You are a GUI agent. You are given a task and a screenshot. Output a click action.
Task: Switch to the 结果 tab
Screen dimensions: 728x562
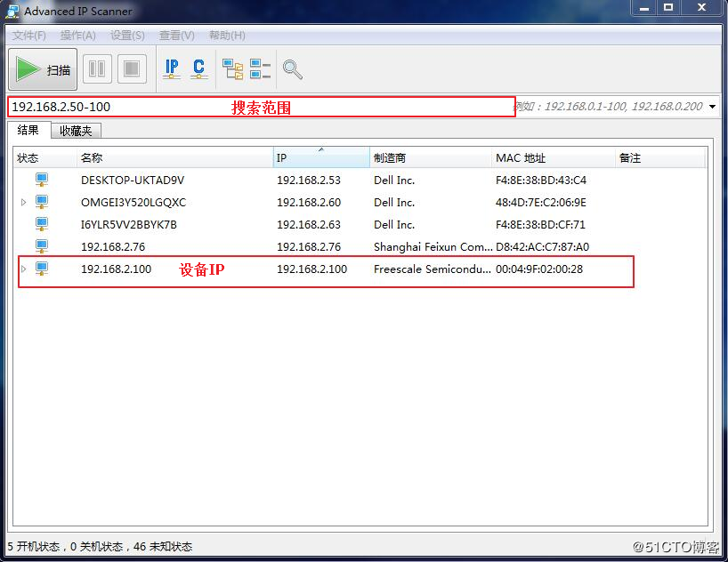click(28, 130)
